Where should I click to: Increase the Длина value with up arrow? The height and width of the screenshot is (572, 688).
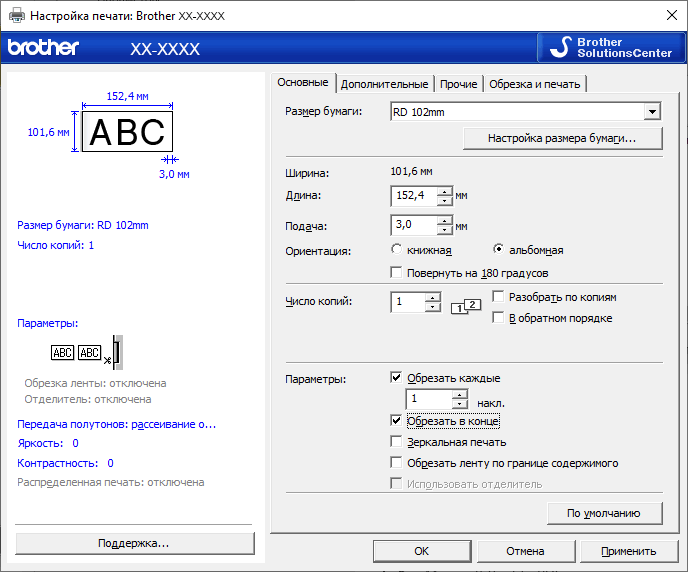tap(446, 191)
